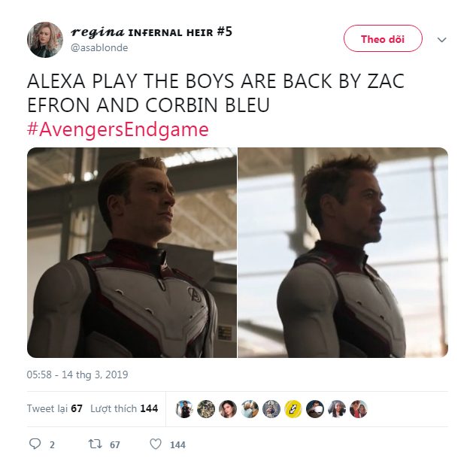
Task: Click the fifth liker avatar with grey tones
Action: point(271,409)
